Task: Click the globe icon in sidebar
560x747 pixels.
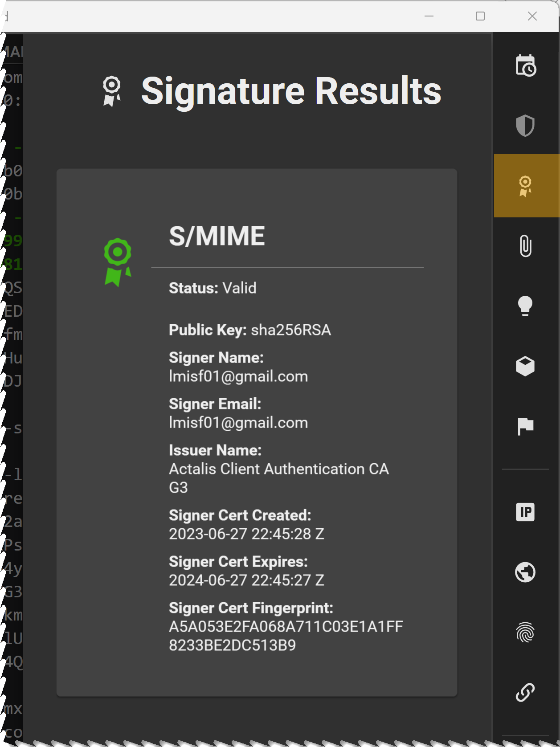Action: pyautogui.click(x=525, y=572)
